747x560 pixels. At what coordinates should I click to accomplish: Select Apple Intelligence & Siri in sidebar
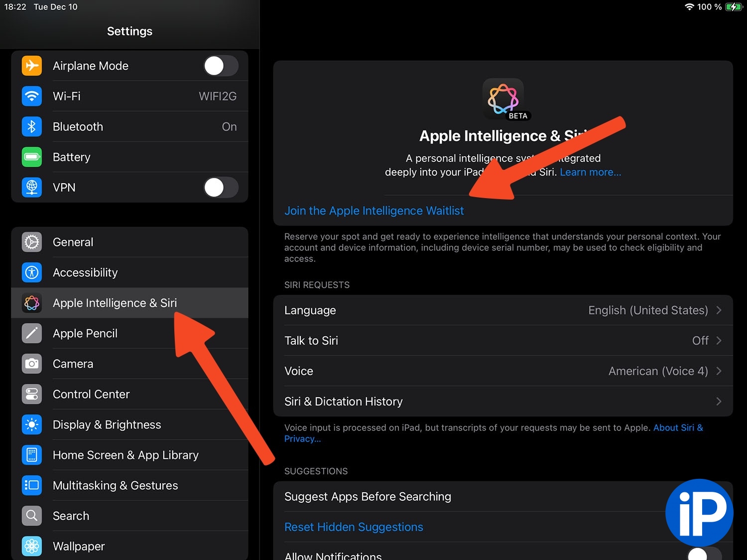(x=129, y=303)
